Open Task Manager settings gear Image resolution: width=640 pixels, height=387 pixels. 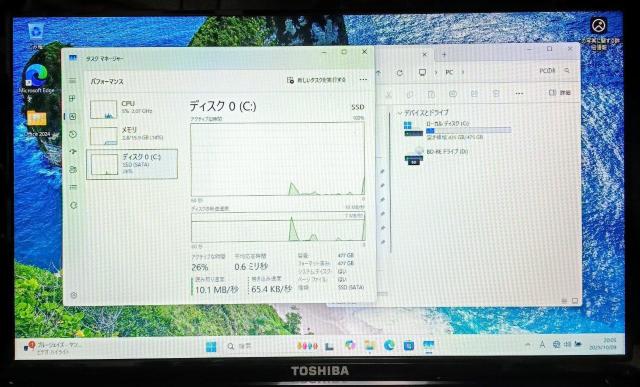74,295
